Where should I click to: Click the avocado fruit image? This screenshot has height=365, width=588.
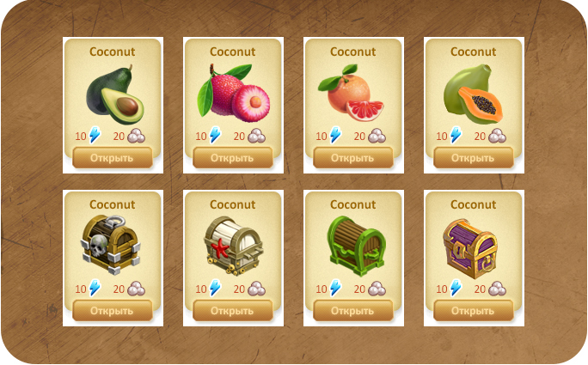point(115,94)
